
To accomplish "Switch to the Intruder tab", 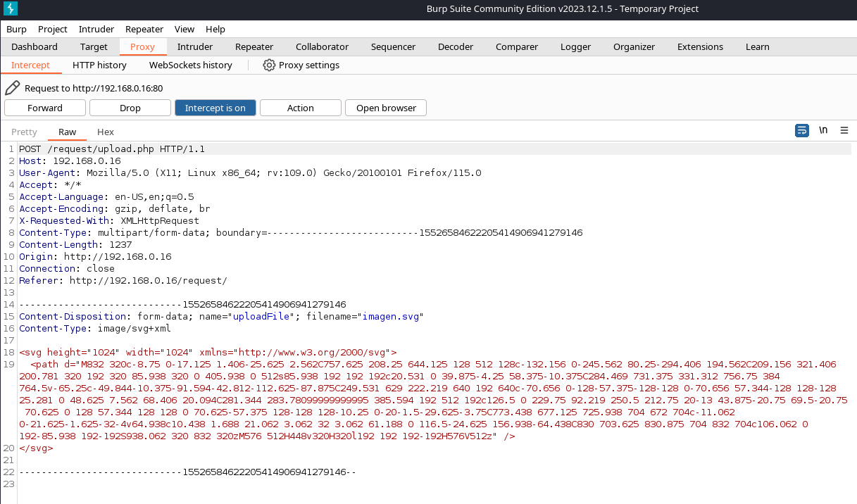I will 195,46.
